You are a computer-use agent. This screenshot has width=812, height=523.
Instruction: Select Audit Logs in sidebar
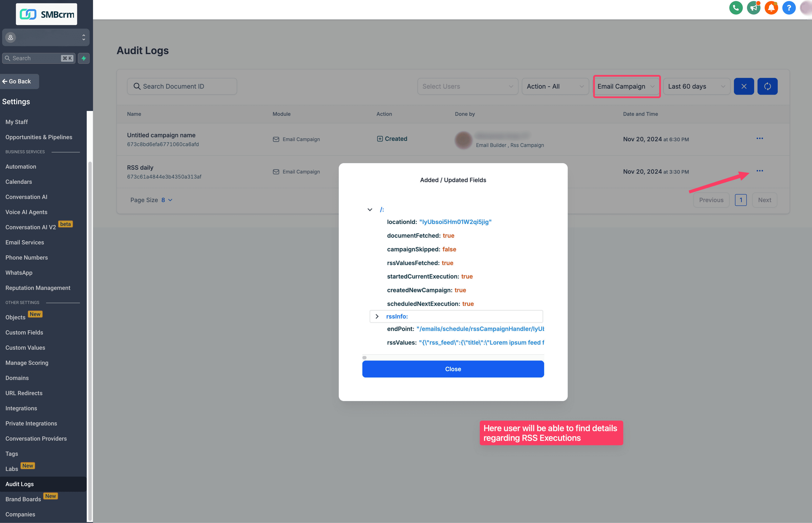[x=43, y=484]
